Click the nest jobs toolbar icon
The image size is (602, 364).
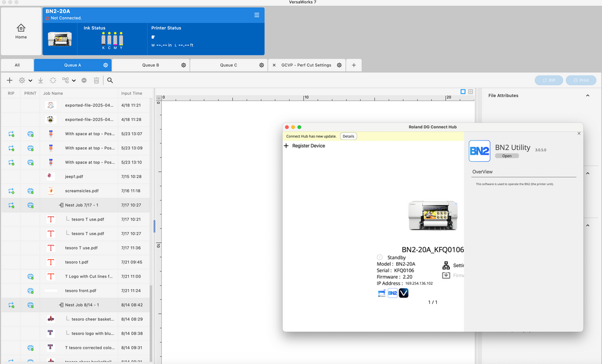coord(66,80)
